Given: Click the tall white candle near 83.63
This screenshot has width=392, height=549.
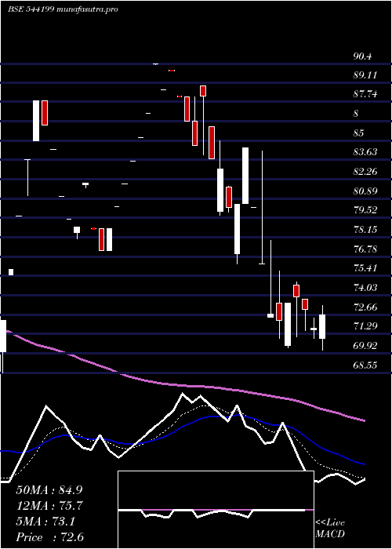Looking at the screenshot, I should pyautogui.click(x=245, y=176).
